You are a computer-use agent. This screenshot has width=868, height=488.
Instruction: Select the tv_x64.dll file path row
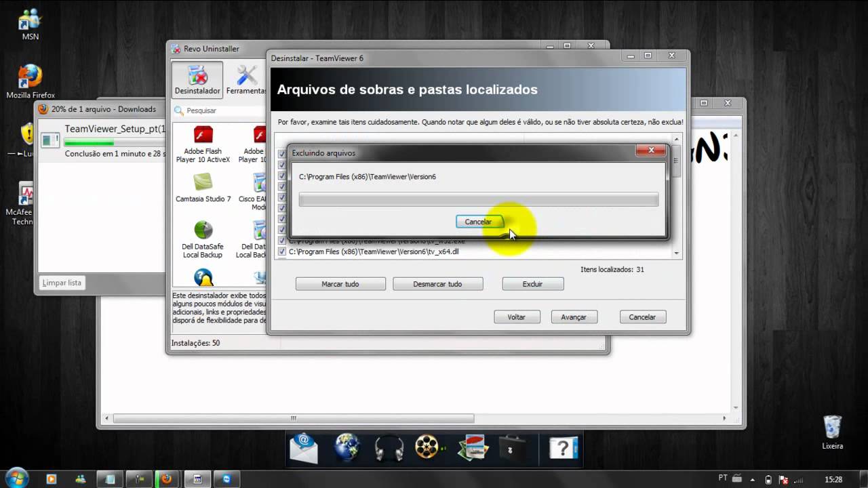point(374,251)
